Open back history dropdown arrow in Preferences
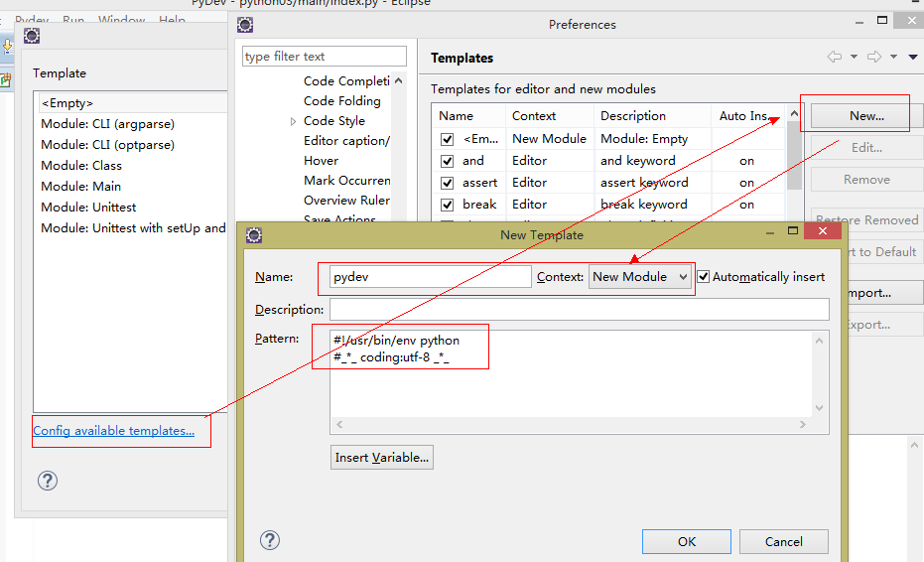The width and height of the screenshot is (924, 562). point(854,58)
